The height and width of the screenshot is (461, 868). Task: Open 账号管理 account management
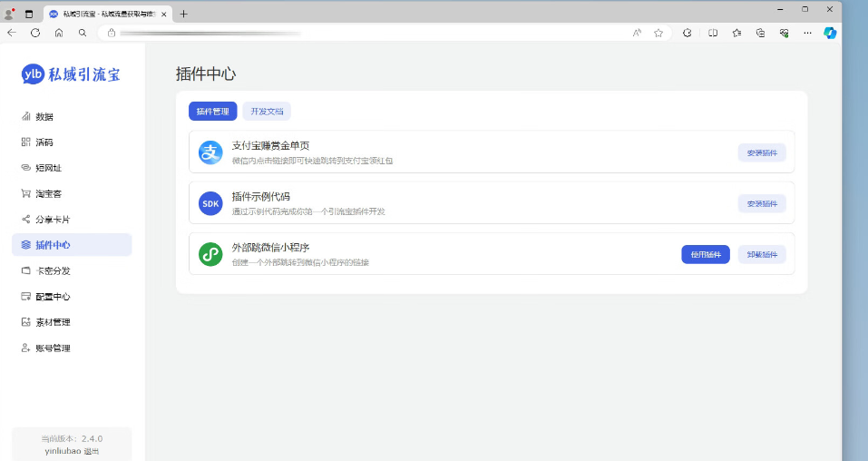(52, 348)
